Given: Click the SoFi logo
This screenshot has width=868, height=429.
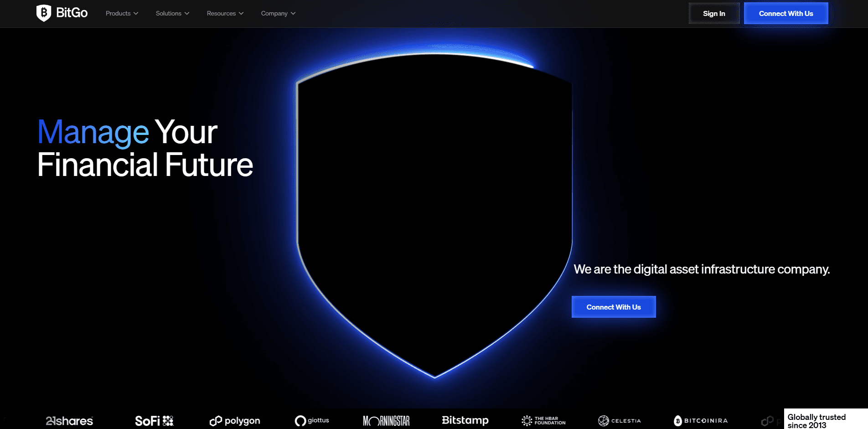Looking at the screenshot, I should coord(154,419).
